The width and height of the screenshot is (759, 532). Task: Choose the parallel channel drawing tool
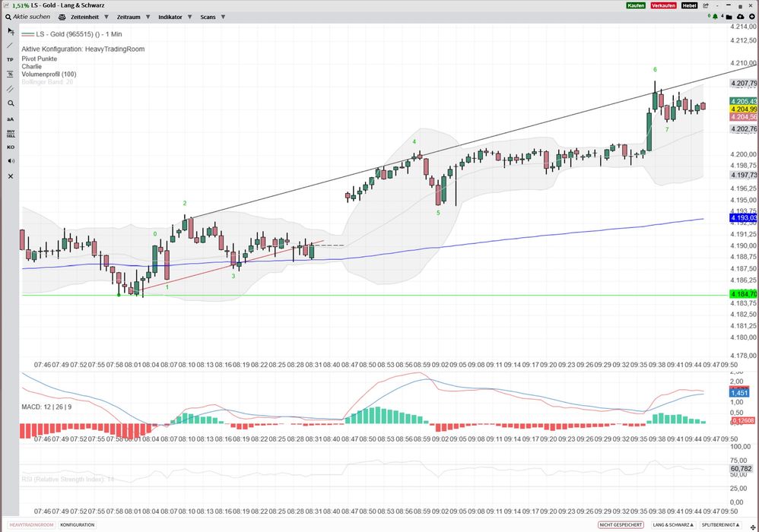coord(10,89)
